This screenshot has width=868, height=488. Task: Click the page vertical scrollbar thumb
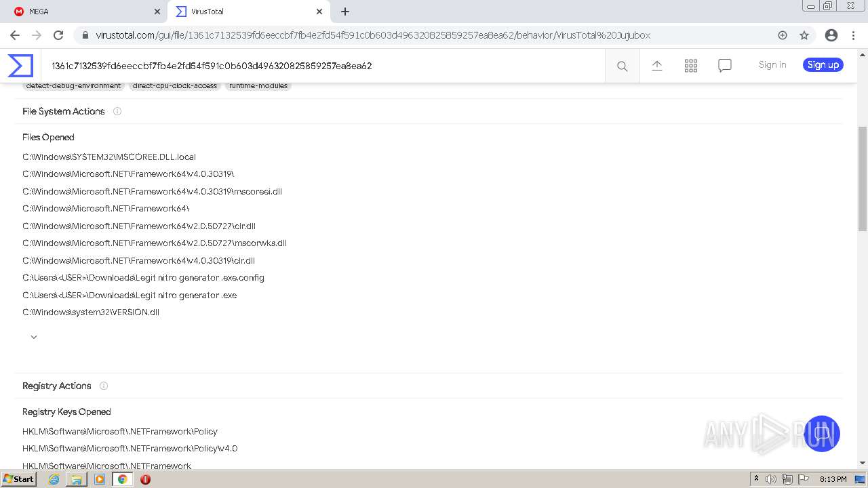tap(863, 179)
